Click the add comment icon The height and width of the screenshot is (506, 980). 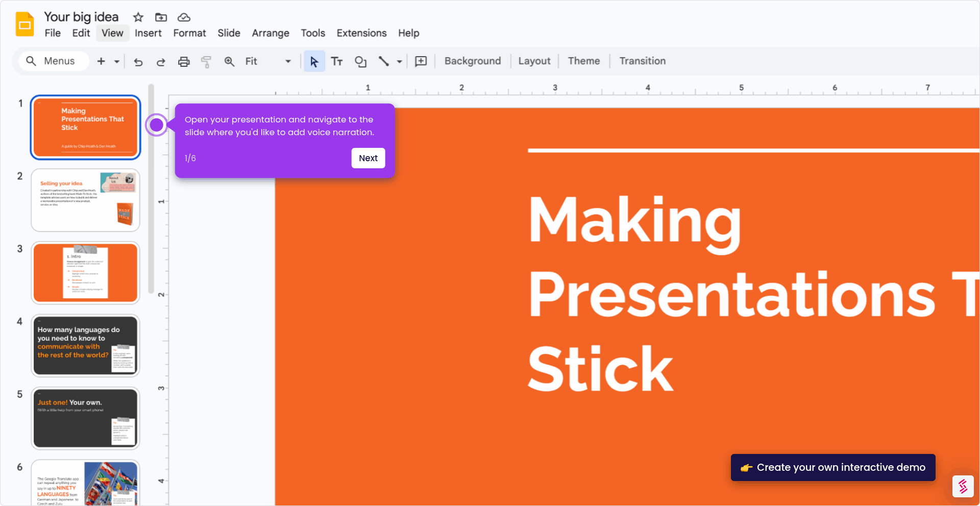pos(421,61)
